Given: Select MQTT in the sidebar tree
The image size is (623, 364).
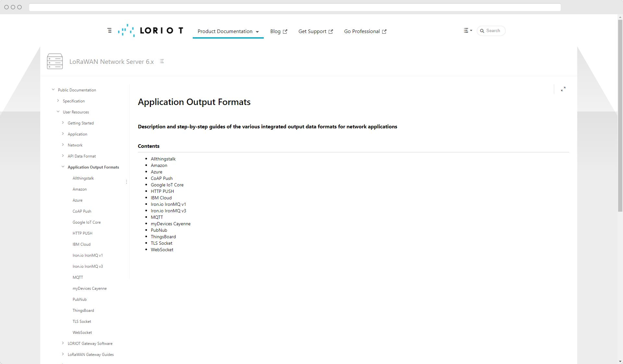Looking at the screenshot, I should click(78, 277).
